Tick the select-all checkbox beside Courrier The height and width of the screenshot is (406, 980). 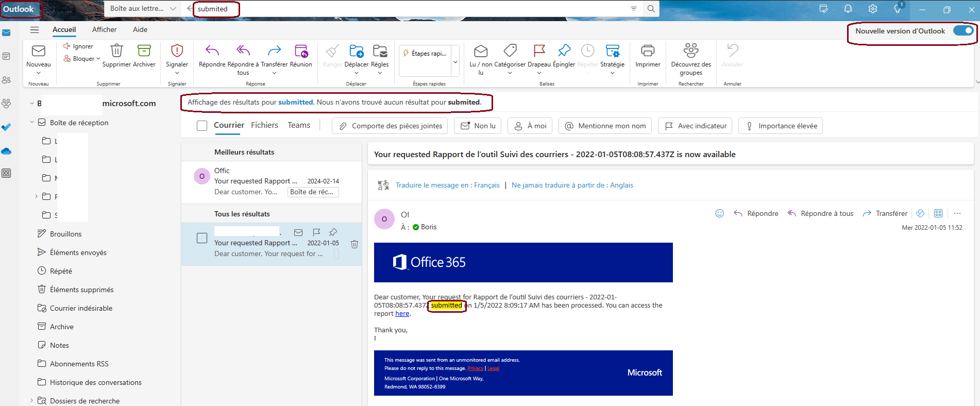pos(202,126)
